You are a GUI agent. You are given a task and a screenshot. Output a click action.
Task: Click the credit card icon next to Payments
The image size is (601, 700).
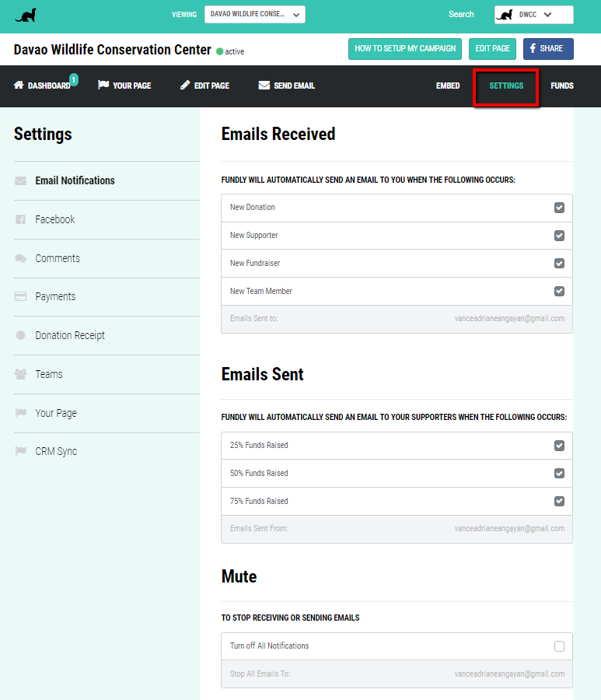click(20, 296)
